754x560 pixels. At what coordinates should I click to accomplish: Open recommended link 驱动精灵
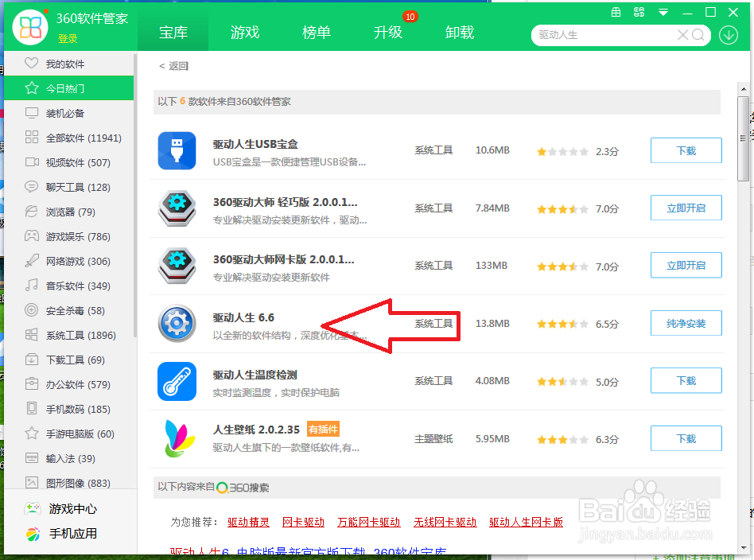(248, 522)
